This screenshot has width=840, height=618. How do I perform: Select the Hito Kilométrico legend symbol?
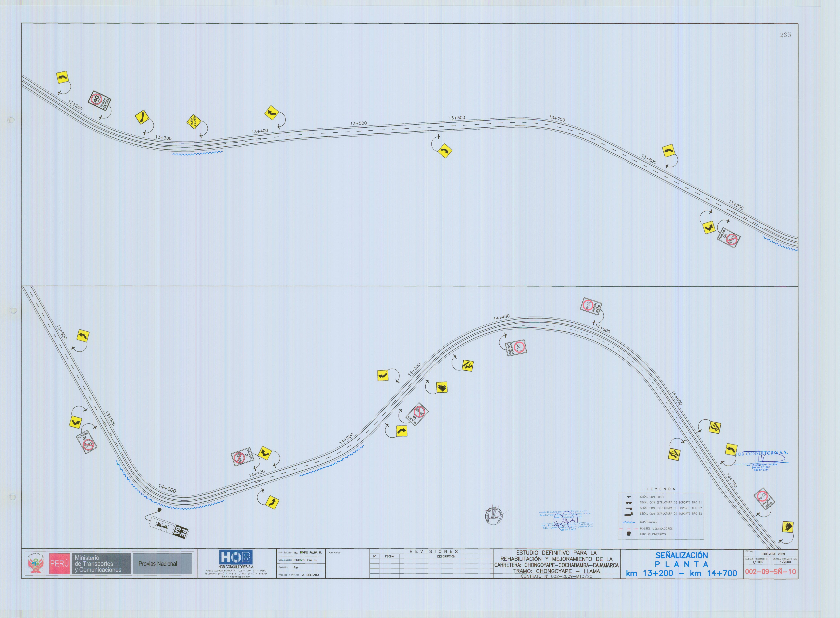tap(629, 534)
